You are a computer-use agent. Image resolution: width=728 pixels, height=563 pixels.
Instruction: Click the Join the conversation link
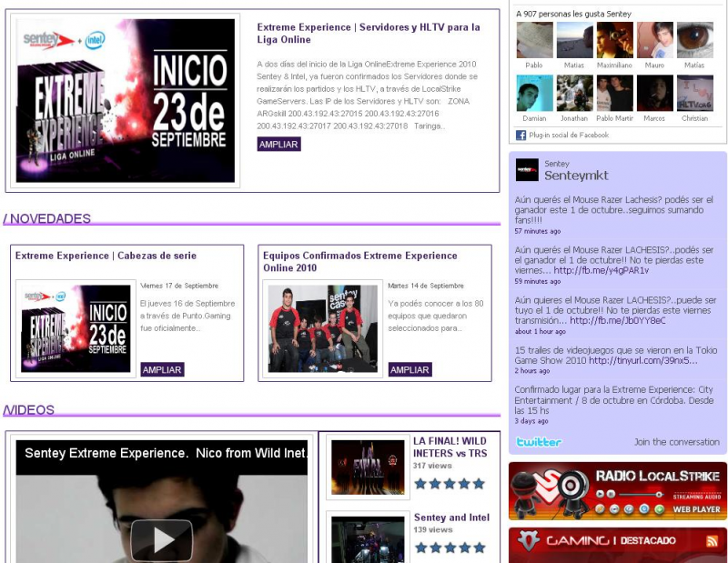pyautogui.click(x=676, y=442)
